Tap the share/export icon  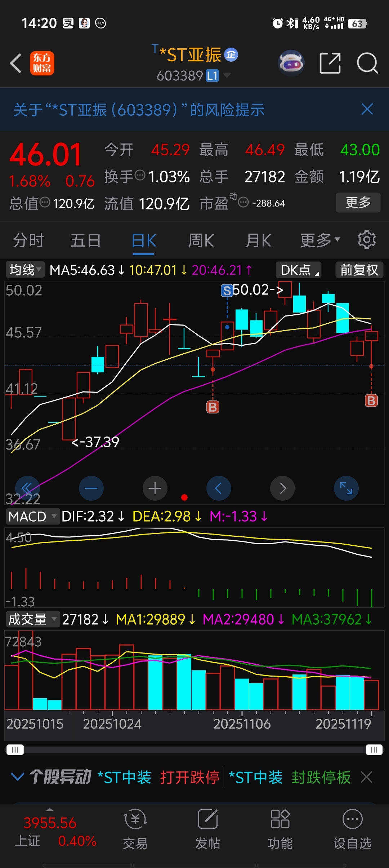click(x=330, y=63)
